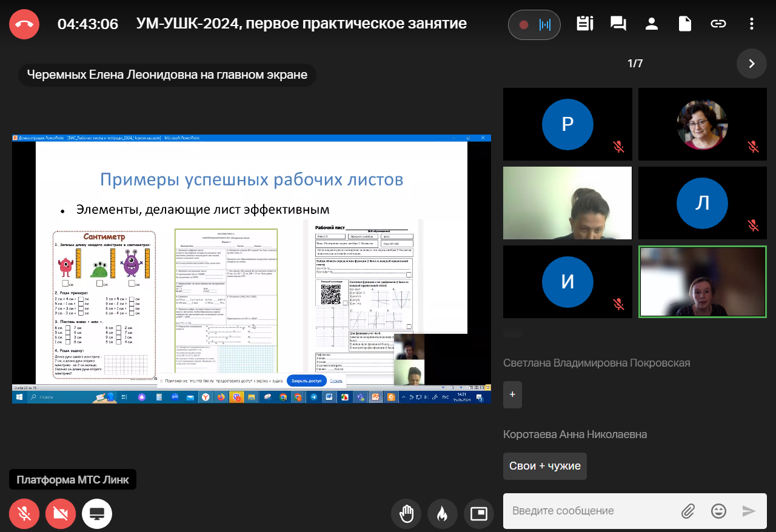Expand the plus button under Покровская
The width and height of the screenshot is (776, 532).
[512, 394]
